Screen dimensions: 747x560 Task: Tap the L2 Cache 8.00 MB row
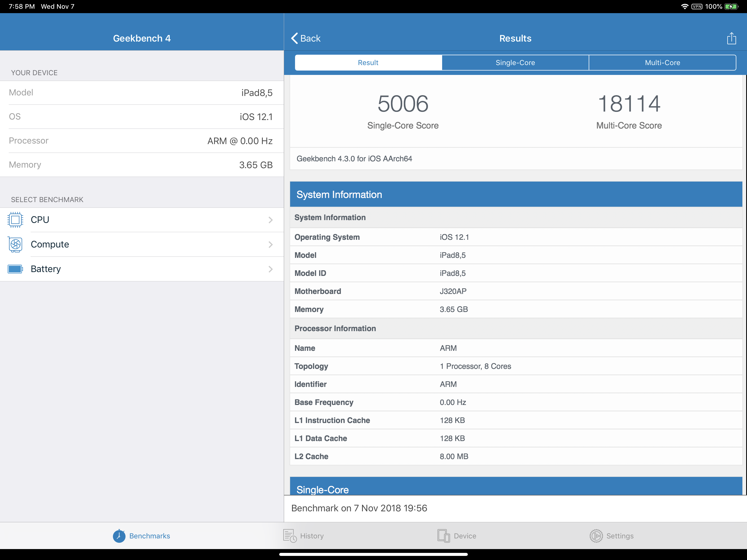516,457
